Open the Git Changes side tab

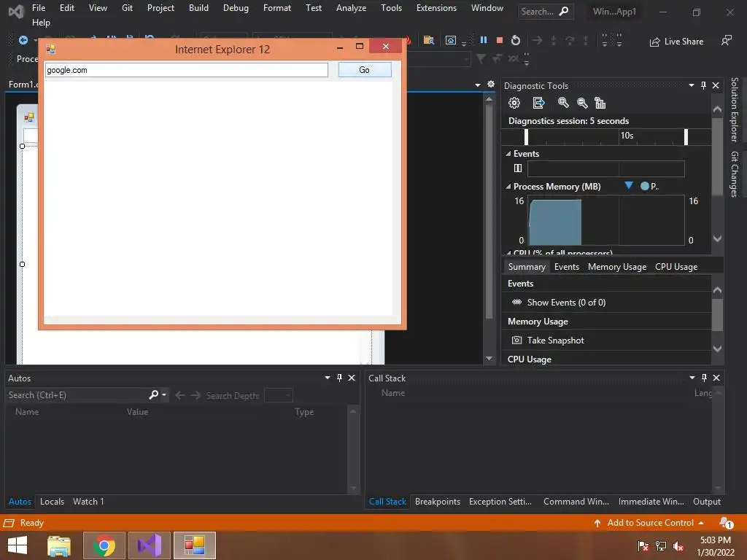pyautogui.click(x=735, y=174)
